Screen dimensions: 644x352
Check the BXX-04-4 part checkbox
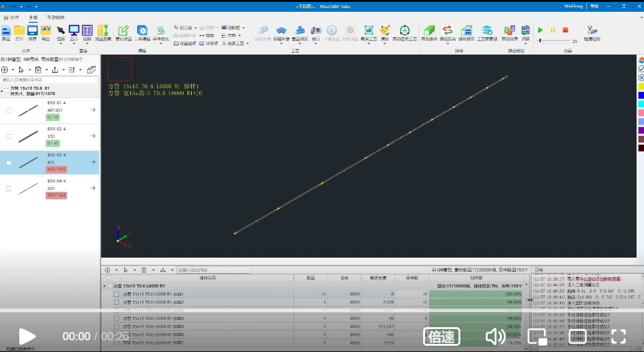click(9, 188)
